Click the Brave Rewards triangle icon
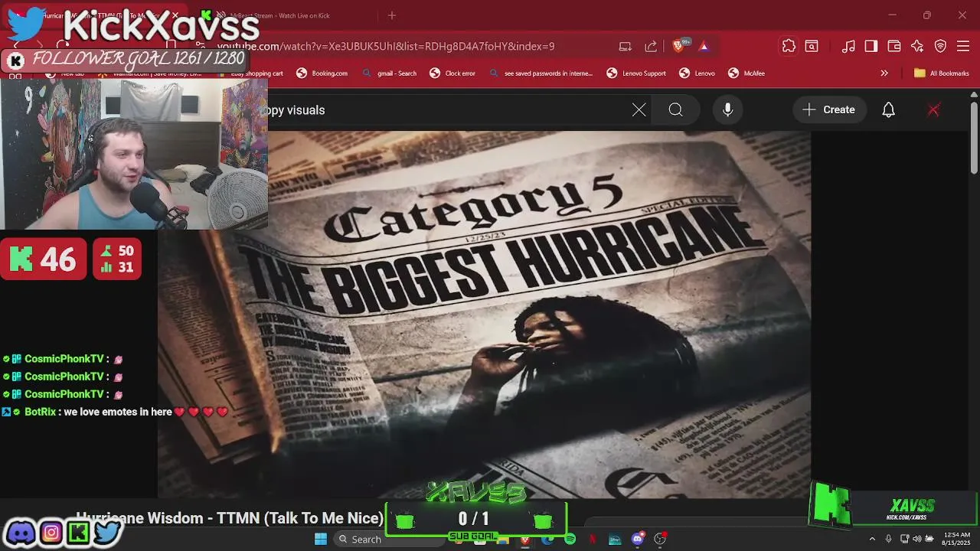980x551 pixels. 704,46
